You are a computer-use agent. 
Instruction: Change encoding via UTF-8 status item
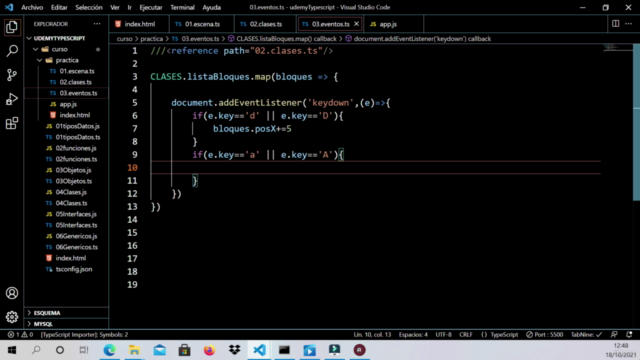pyautogui.click(x=443, y=335)
